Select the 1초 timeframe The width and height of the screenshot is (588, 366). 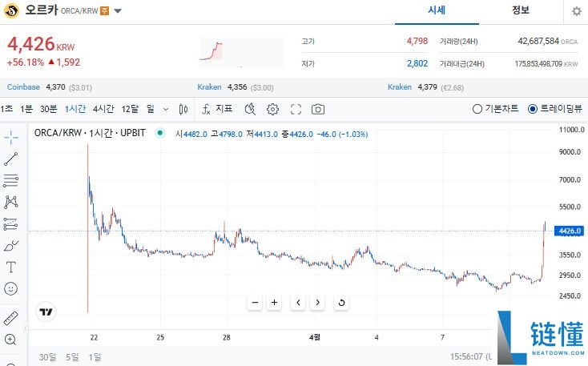tap(6, 109)
